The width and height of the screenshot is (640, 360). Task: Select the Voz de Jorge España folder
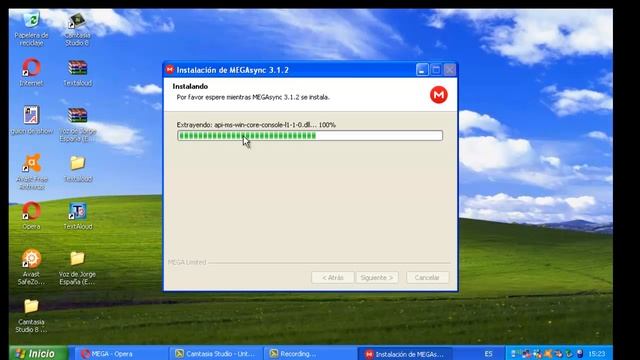point(77,258)
